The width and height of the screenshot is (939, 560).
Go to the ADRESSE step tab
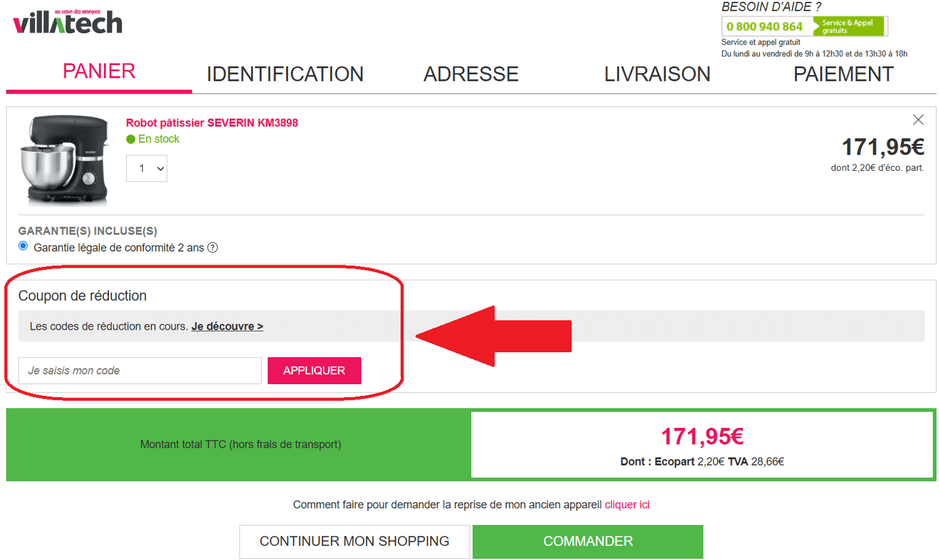[471, 74]
